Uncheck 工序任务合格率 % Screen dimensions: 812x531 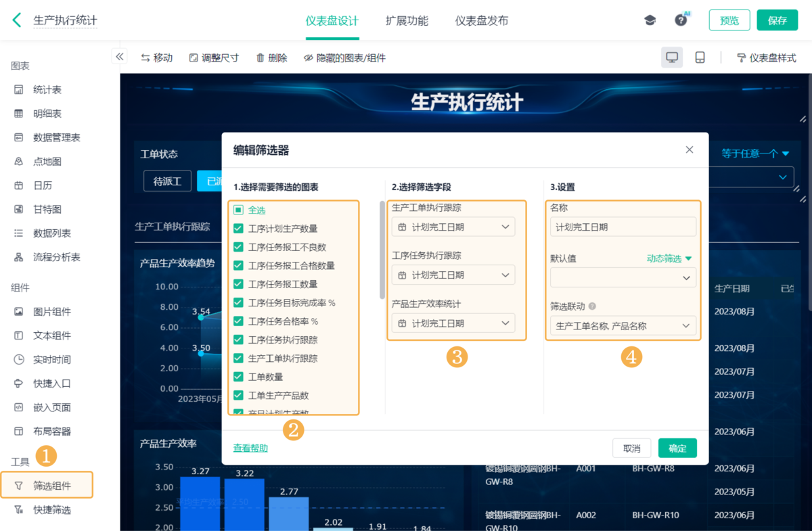[238, 321]
